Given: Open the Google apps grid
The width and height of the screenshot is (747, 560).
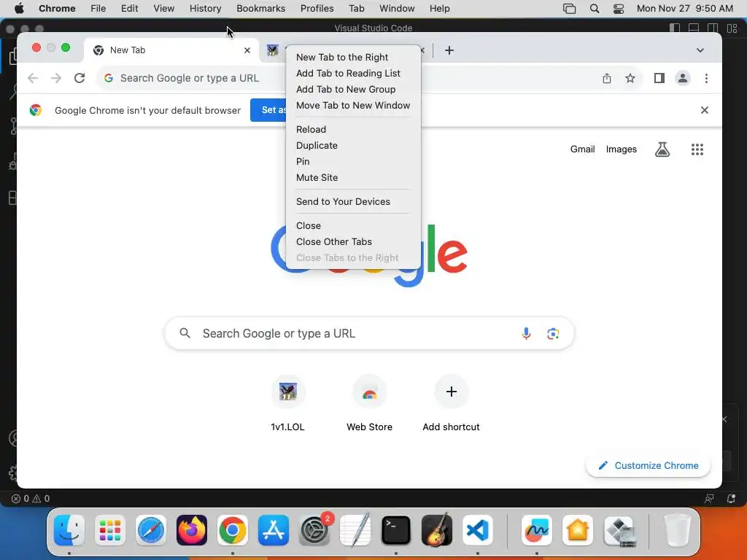Looking at the screenshot, I should tap(697, 149).
